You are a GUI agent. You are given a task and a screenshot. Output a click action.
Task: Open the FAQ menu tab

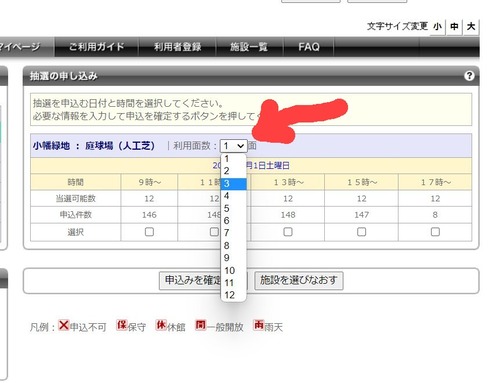309,47
